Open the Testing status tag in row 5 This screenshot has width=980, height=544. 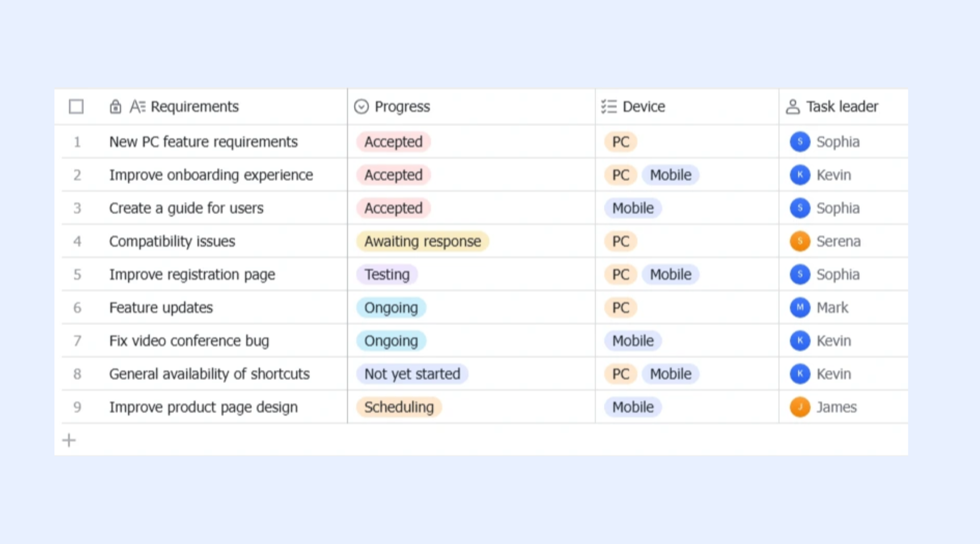point(387,274)
